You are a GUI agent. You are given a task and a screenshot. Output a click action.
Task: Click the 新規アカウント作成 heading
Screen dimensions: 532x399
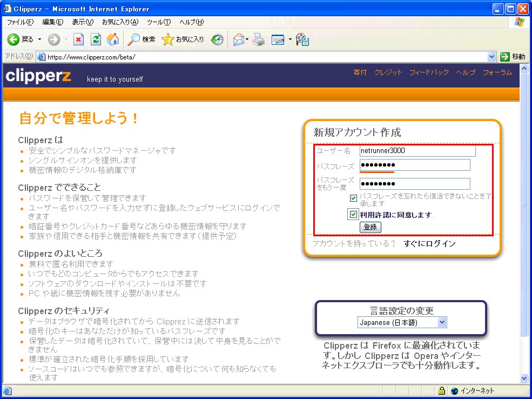[x=357, y=132]
